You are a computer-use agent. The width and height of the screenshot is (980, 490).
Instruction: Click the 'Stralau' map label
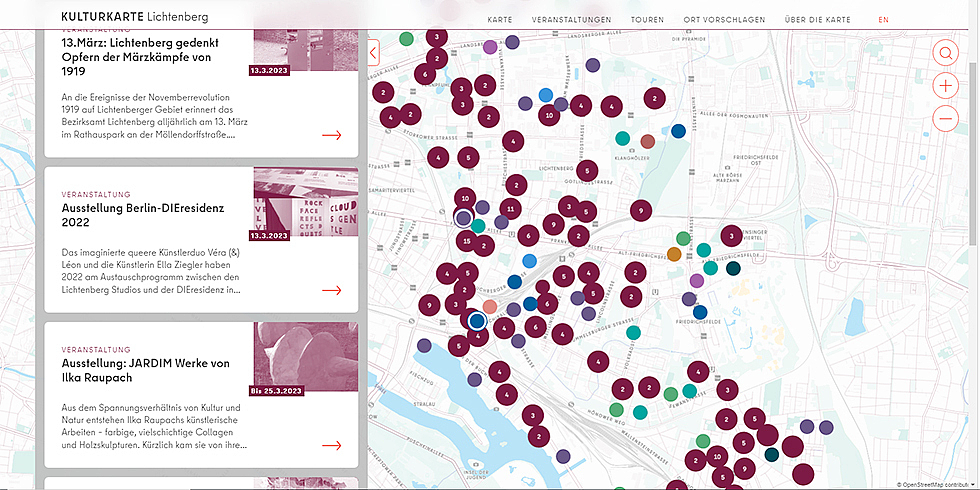tap(424, 404)
